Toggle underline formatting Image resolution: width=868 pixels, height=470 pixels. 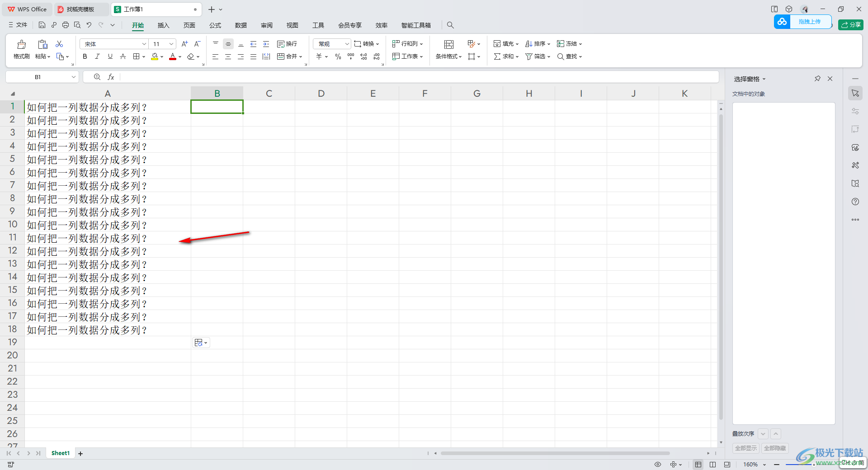click(110, 56)
